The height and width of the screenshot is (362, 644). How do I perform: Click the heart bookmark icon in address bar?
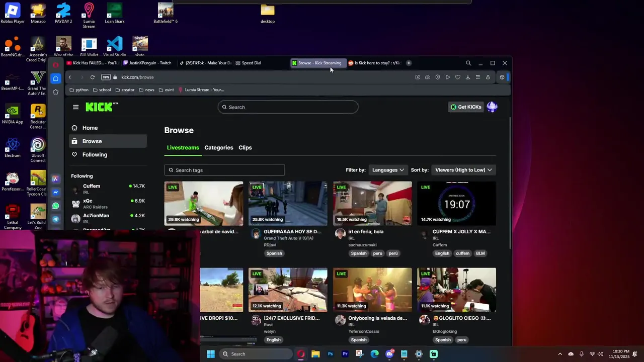click(x=458, y=77)
